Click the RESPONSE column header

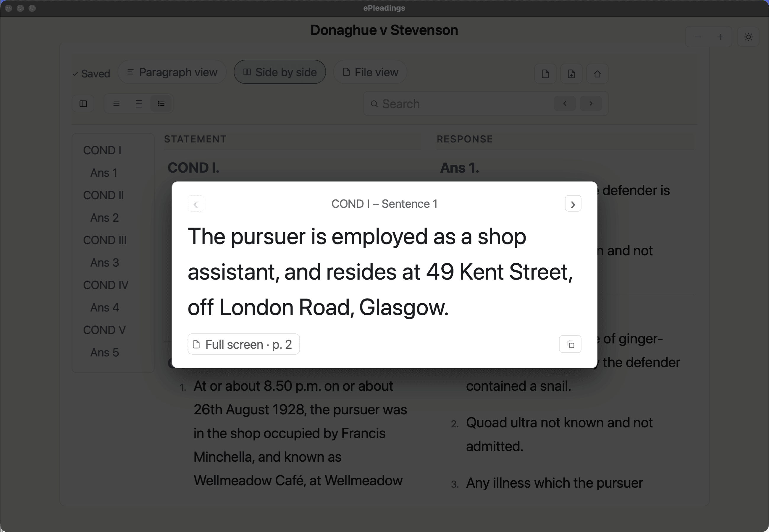[x=465, y=139]
